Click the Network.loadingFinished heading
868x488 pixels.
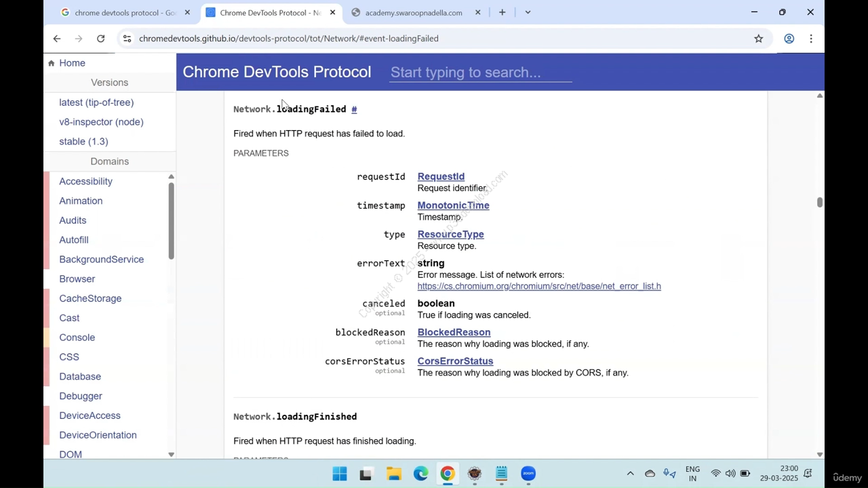pyautogui.click(x=295, y=417)
